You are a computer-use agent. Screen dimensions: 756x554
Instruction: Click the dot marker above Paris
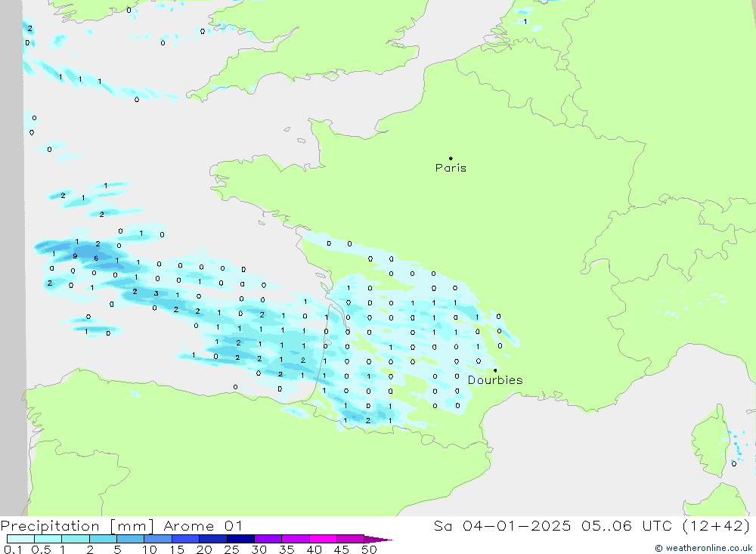coord(451,158)
